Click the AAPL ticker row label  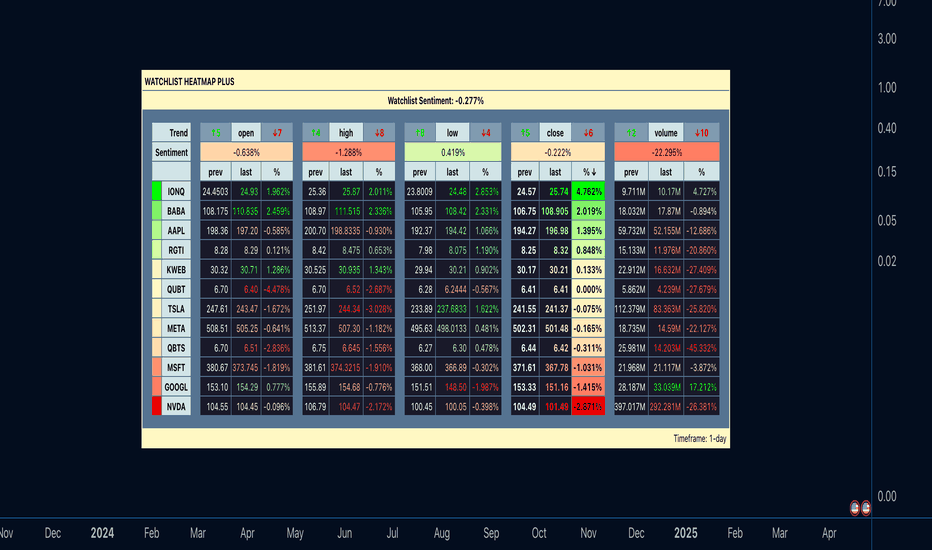(x=177, y=231)
